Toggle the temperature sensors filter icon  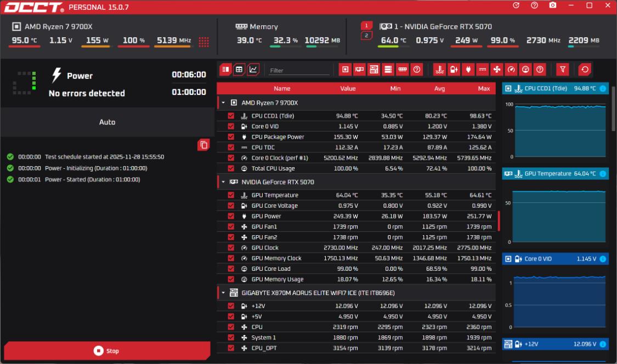click(439, 70)
